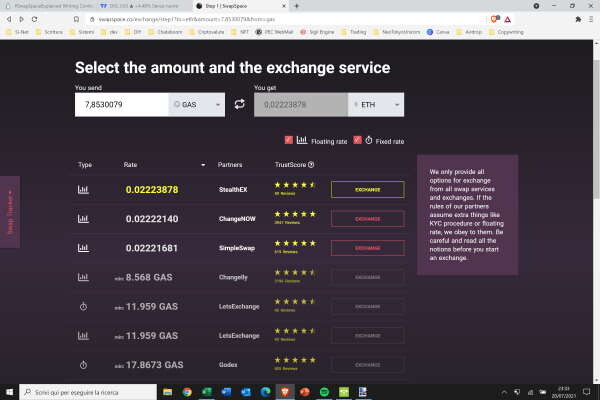The width and height of the screenshot is (600, 400).
Task: Open Microsoft Edge from the taskbar
Action: (x=265, y=392)
